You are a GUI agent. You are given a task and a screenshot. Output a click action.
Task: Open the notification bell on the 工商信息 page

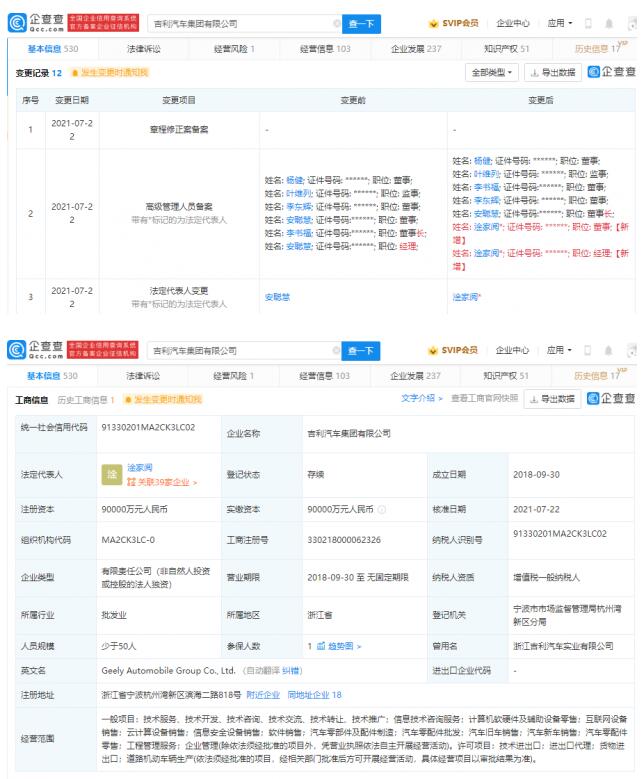coord(609,350)
